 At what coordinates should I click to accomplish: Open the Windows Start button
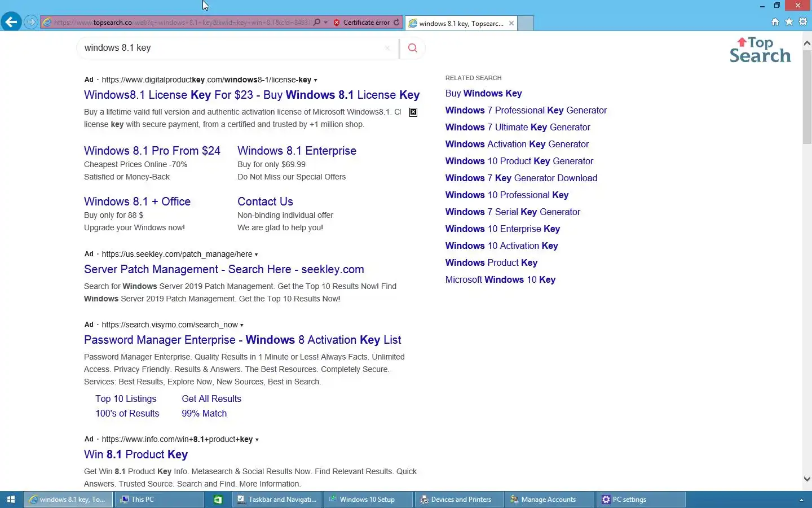click(11, 500)
